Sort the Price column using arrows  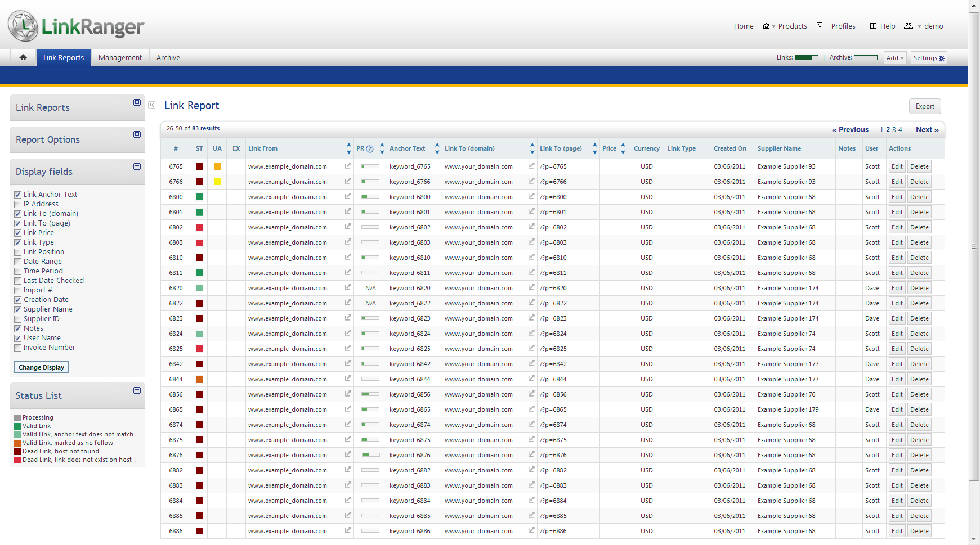(623, 148)
